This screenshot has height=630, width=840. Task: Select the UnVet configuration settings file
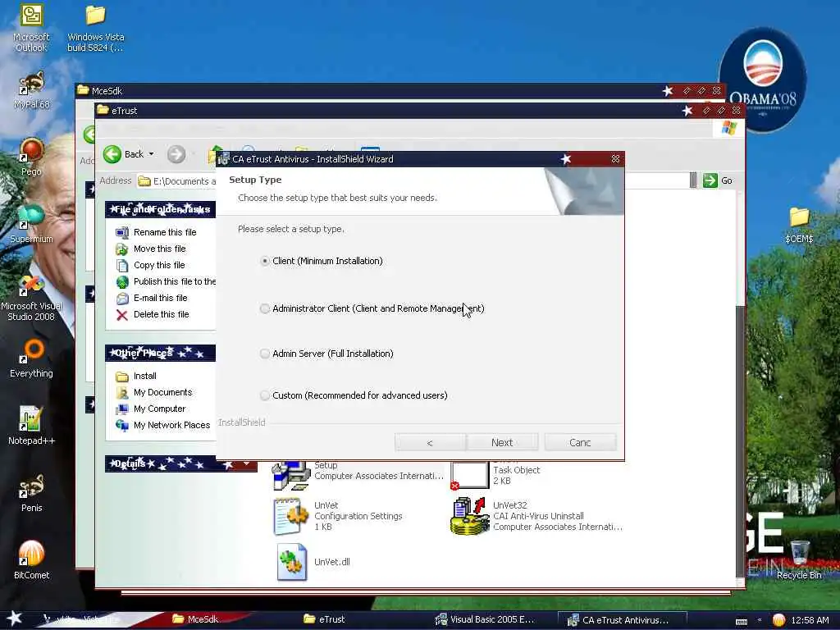pos(291,517)
